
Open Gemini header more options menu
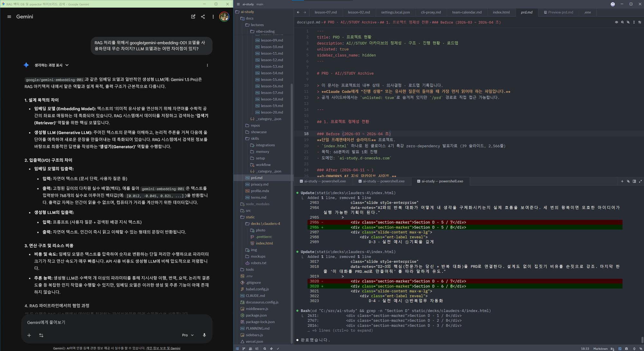click(x=213, y=17)
